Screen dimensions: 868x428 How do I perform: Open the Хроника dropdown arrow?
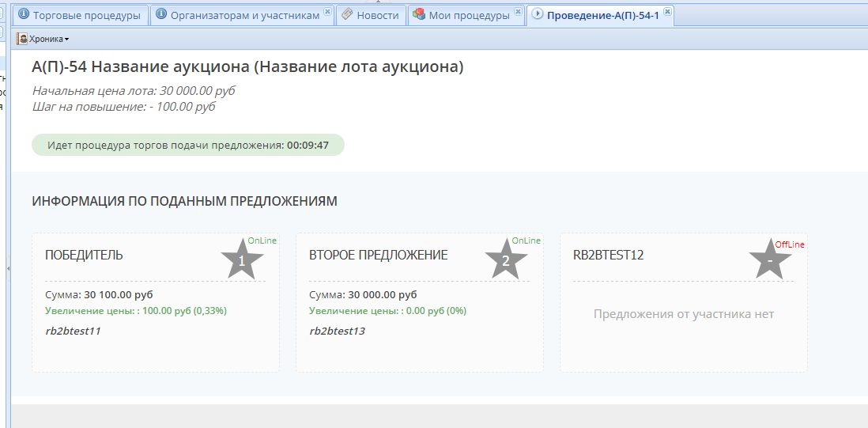tap(67, 40)
